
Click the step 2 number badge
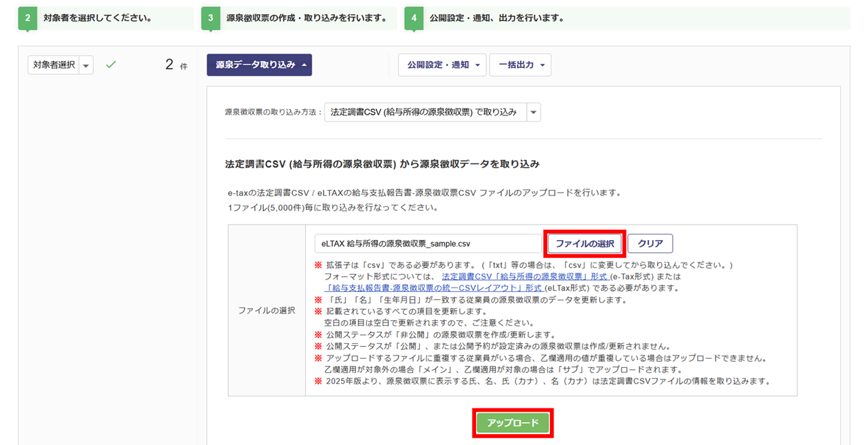point(28,18)
